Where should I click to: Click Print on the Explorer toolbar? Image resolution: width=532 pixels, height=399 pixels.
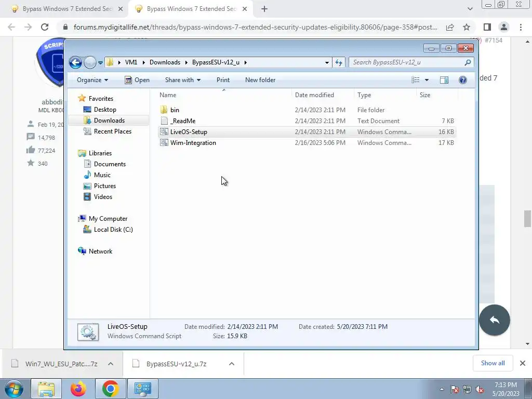click(223, 80)
